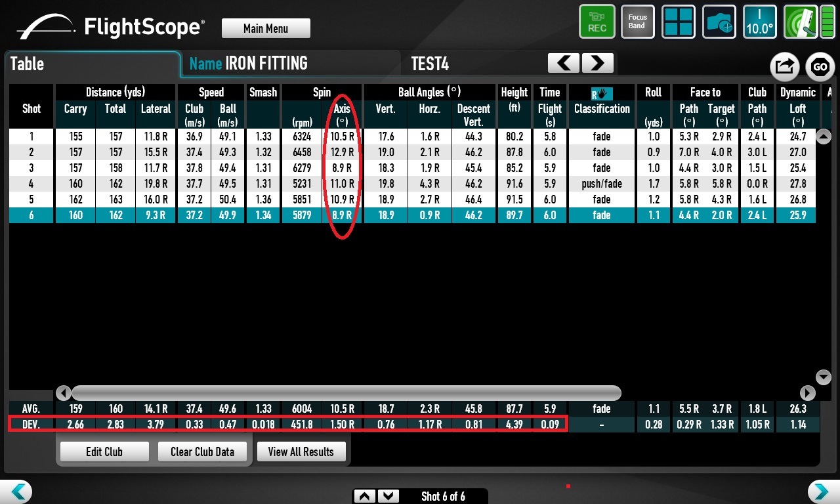Viewport: 840px width, 504px height.
Task: Go to next club with right arrow
Action: [597, 63]
